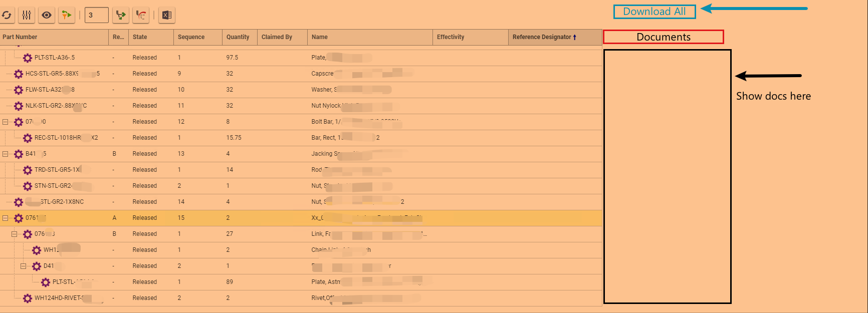Sort by the Part Number column header
The width and height of the screenshot is (868, 313).
(x=54, y=37)
